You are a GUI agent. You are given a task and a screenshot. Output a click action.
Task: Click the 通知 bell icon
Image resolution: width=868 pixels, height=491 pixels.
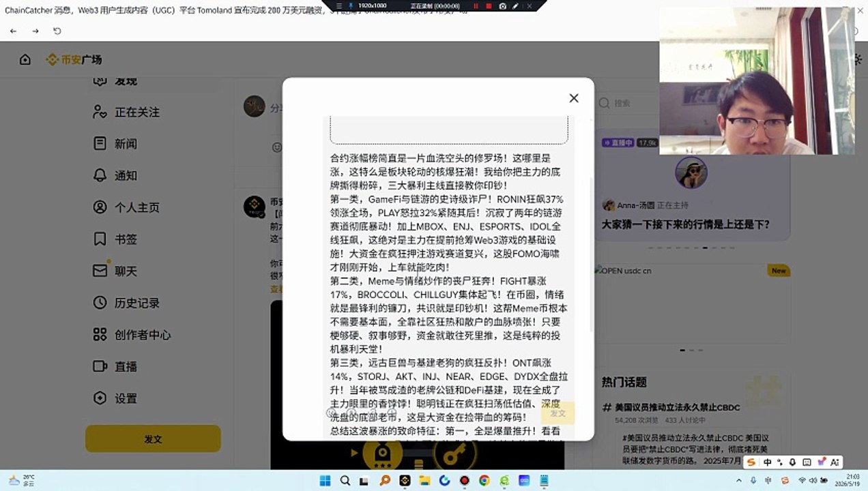[100, 175]
